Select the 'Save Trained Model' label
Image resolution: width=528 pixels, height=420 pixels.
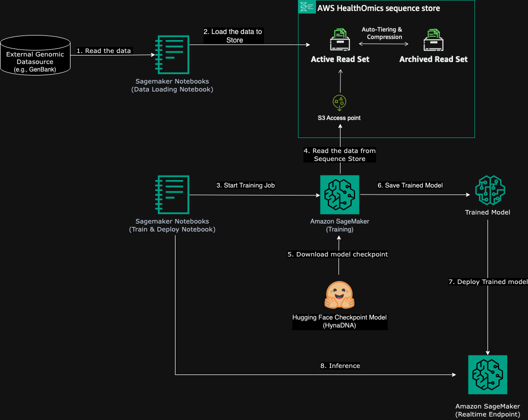pos(410,185)
